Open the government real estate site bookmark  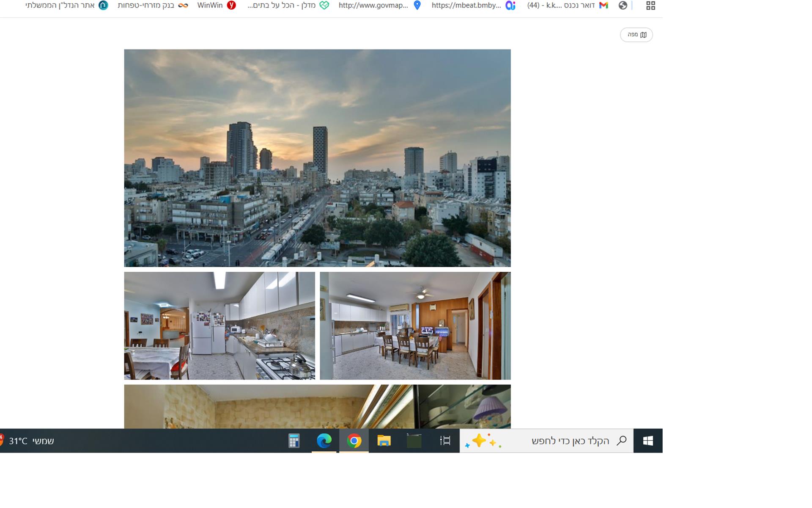click(66, 6)
